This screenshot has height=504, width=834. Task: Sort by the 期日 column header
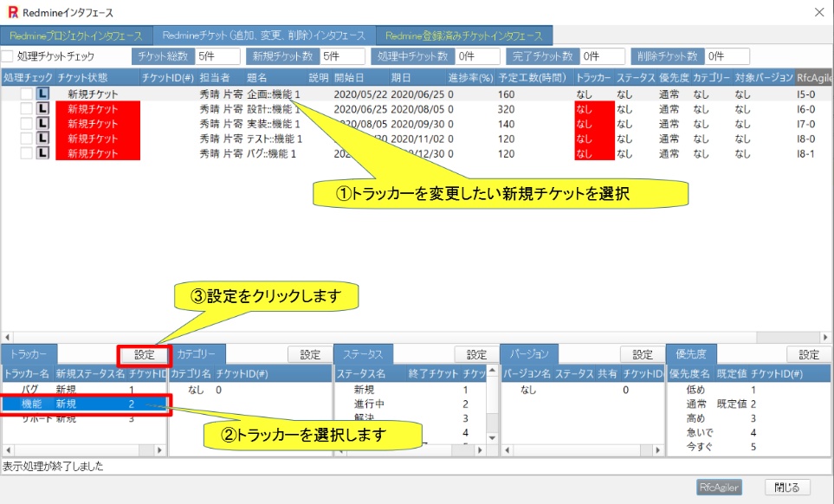coord(417,78)
